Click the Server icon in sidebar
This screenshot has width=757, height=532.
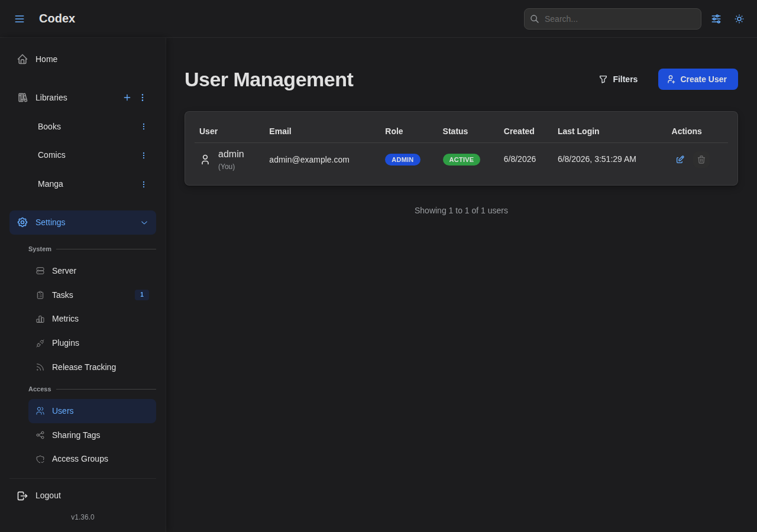coord(40,271)
